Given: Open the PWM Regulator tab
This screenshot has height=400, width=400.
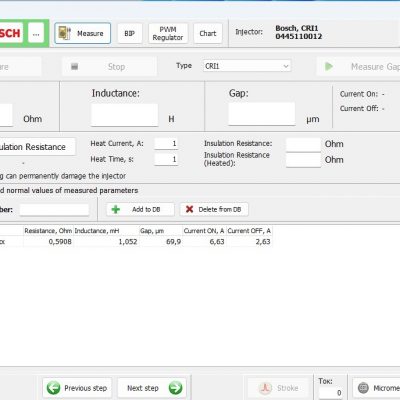Looking at the screenshot, I should [x=168, y=33].
